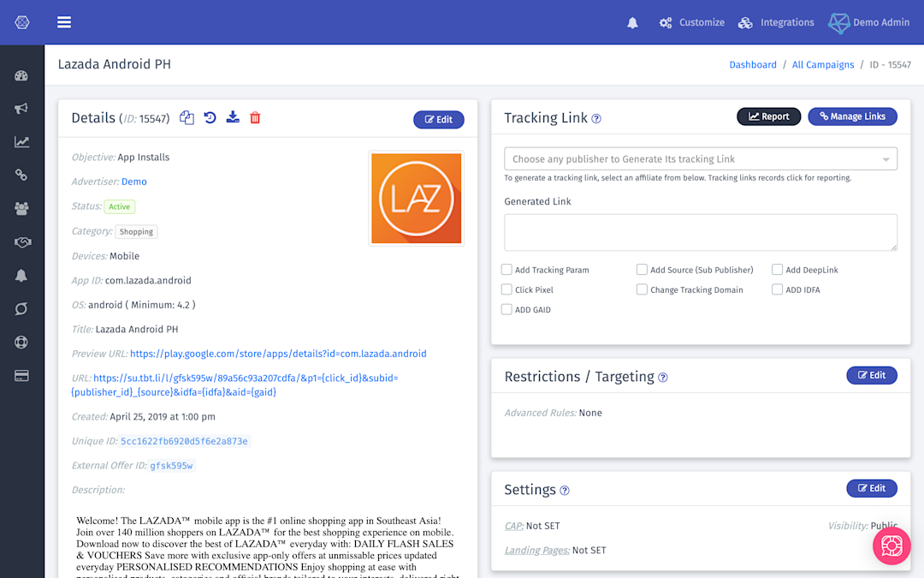Click the Edit button in Details panel
The height and width of the screenshot is (578, 924).
click(x=439, y=120)
